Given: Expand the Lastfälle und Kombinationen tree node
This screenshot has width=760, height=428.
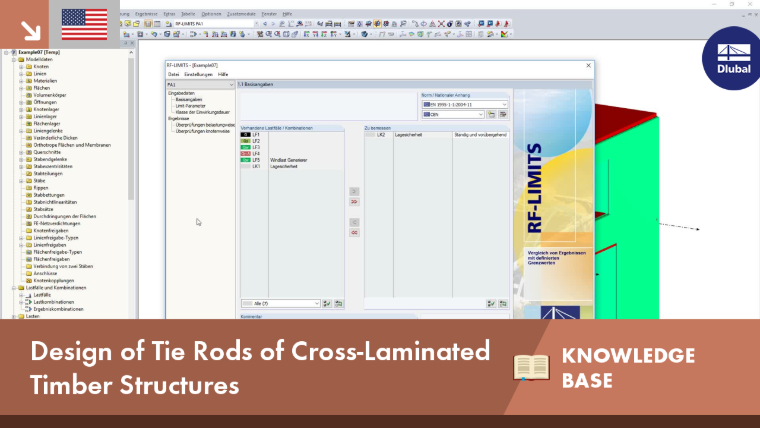Looking at the screenshot, I should pos(14,287).
